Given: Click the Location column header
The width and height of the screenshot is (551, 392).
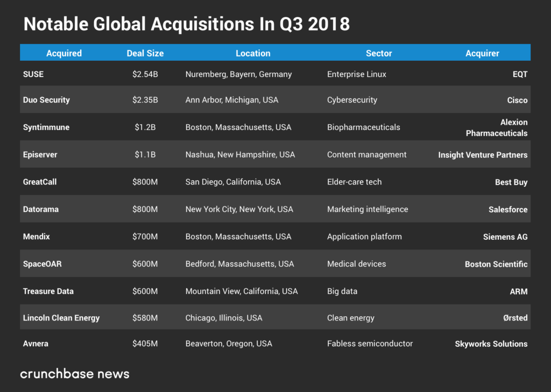Looking at the screenshot, I should click(x=253, y=53).
